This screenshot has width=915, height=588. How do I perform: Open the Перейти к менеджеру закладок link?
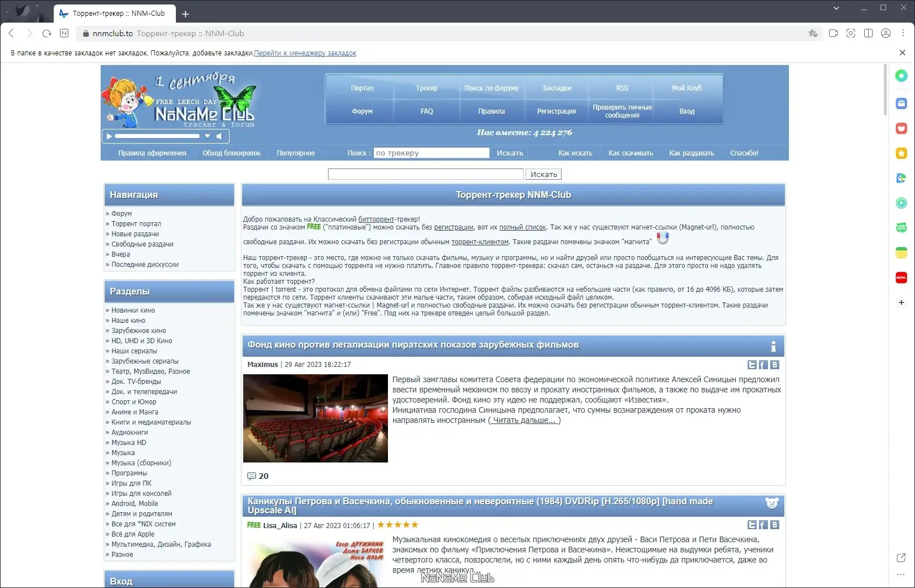coord(305,53)
